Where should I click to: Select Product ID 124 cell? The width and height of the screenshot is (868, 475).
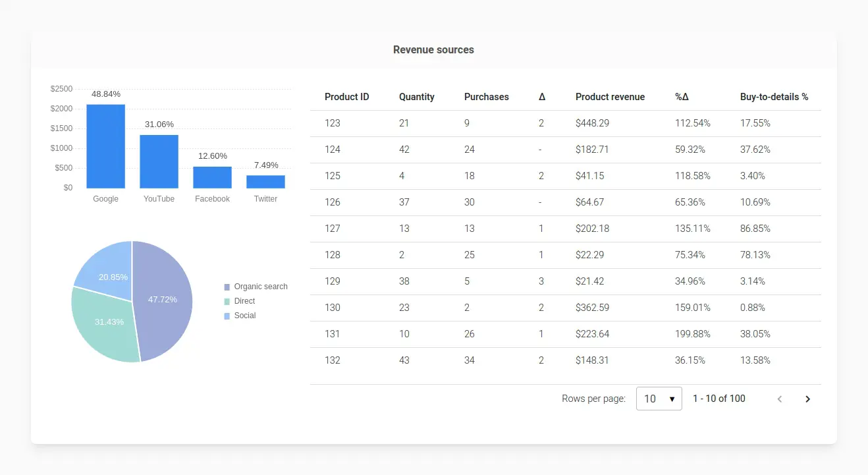(x=333, y=150)
